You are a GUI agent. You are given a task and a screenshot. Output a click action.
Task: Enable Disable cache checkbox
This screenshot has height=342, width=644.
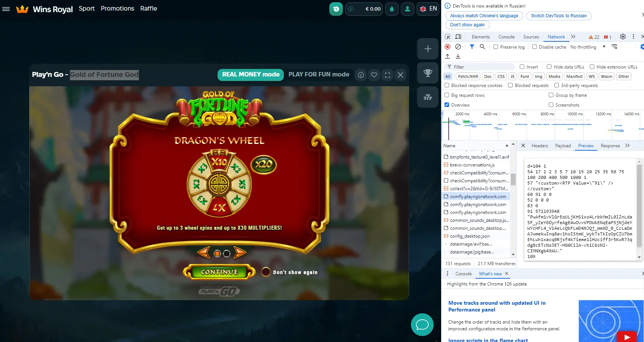534,47
